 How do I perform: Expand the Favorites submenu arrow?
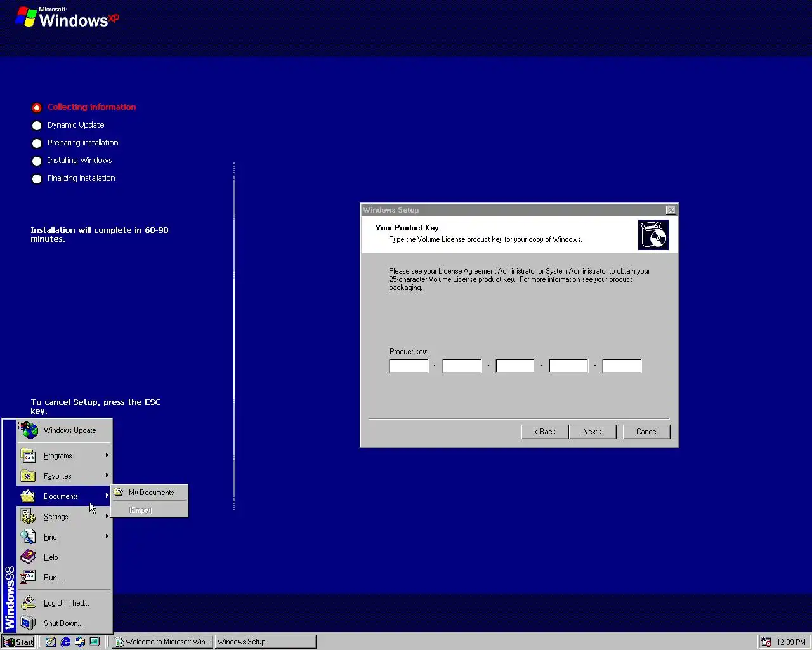(x=107, y=475)
